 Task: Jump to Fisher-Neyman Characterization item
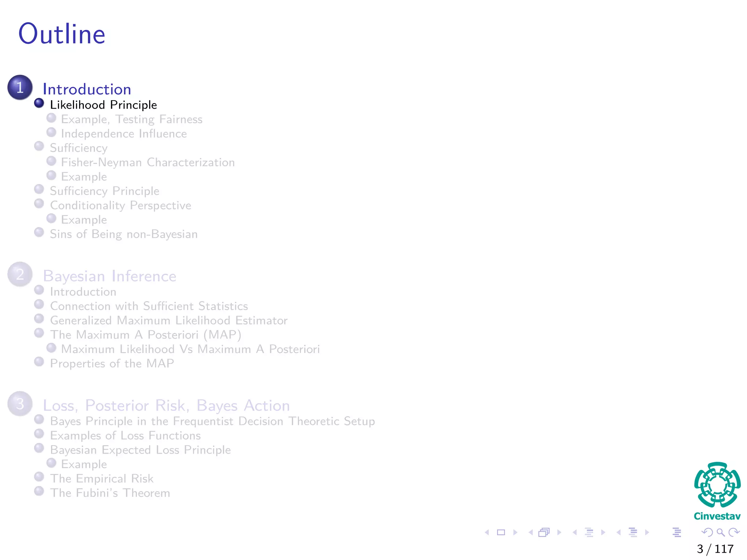(148, 162)
